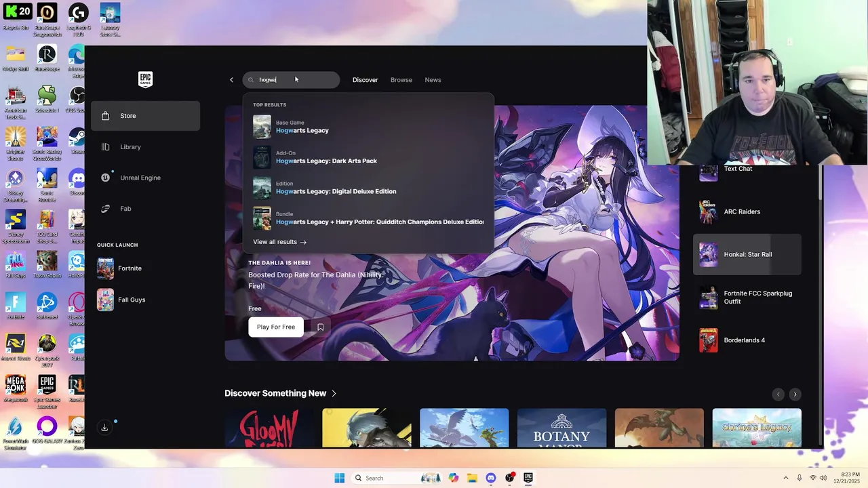Open Epic Games Launcher desktop shortcut

pyautogui.click(x=47, y=392)
